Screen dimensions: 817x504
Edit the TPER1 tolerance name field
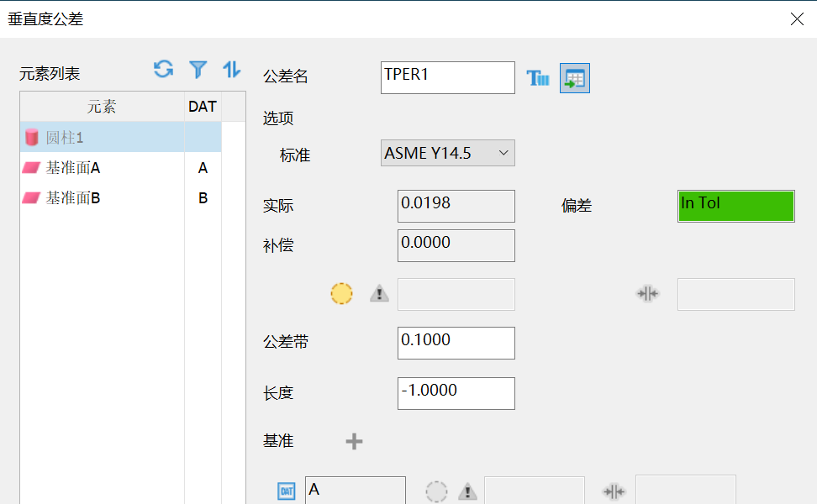[x=447, y=77]
